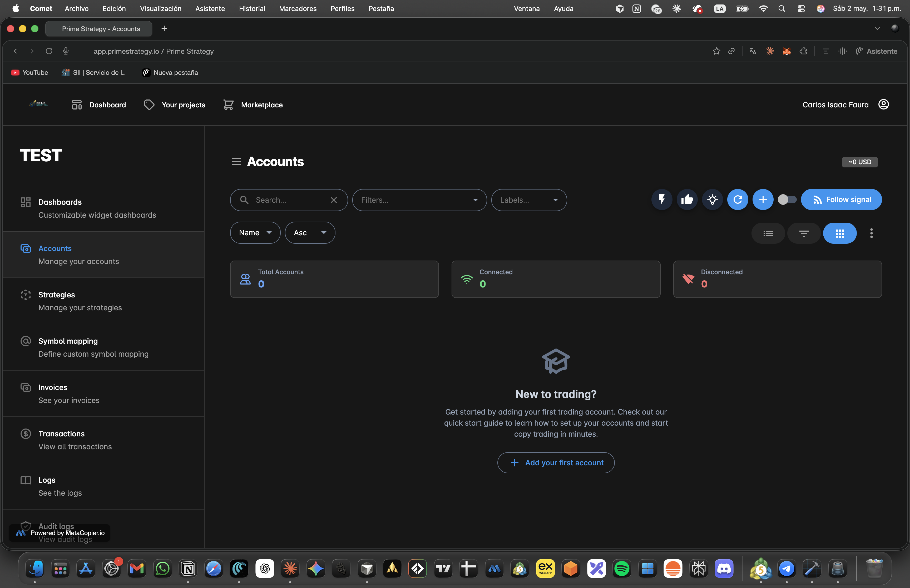Click the blue plus add account icon
910x588 pixels.
763,200
